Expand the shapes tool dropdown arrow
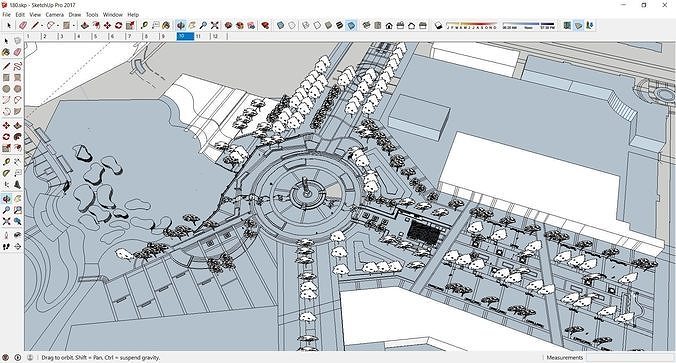The image size is (676, 363). (74, 25)
